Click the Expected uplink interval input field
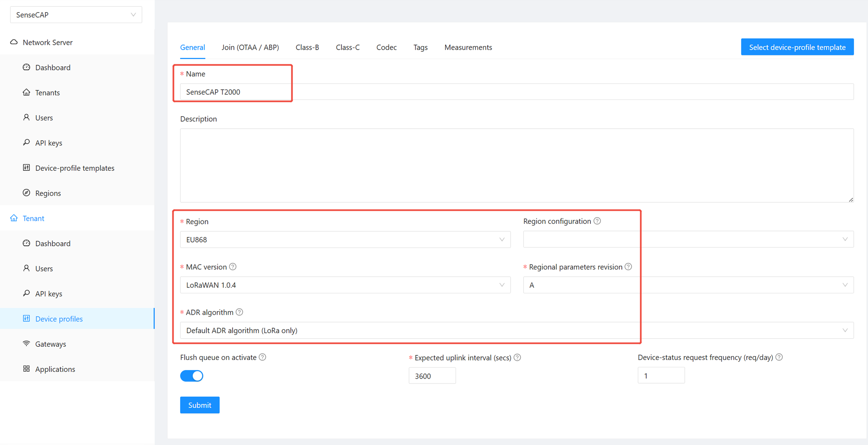Screen dimensions: 868x445 point(432,376)
